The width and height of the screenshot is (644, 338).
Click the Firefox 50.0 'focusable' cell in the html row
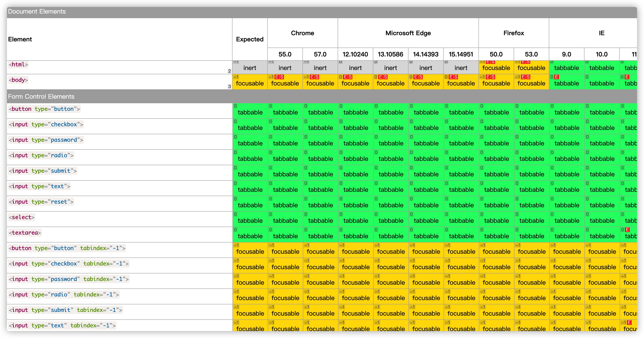496,67
